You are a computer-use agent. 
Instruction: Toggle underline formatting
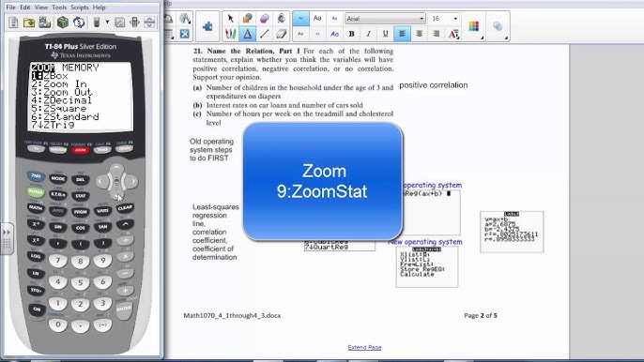(385, 34)
